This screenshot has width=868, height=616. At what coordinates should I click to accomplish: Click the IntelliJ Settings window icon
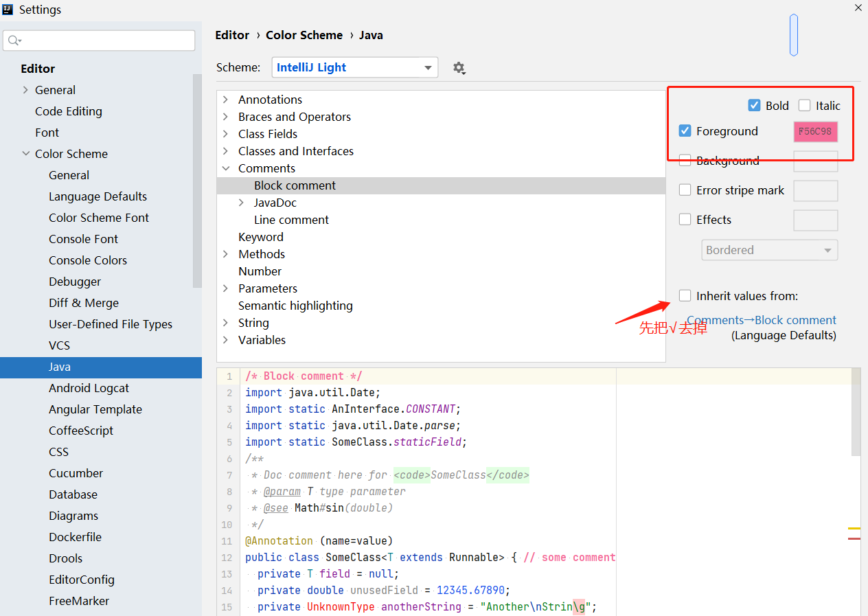pos(8,9)
